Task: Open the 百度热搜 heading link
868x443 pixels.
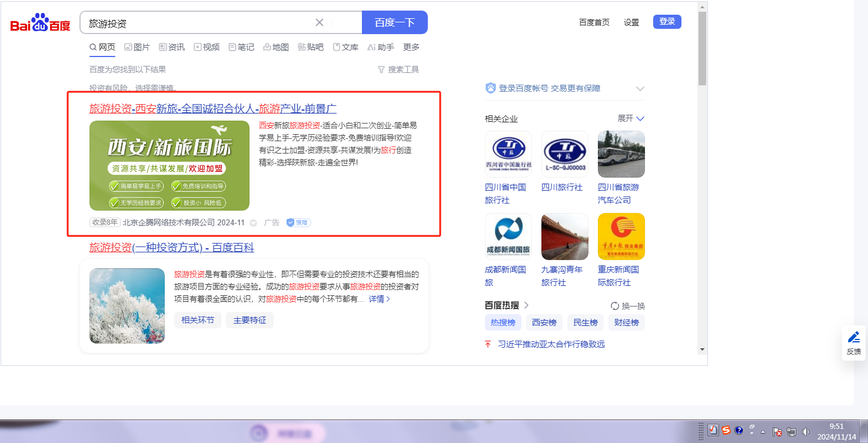Action: coord(507,305)
